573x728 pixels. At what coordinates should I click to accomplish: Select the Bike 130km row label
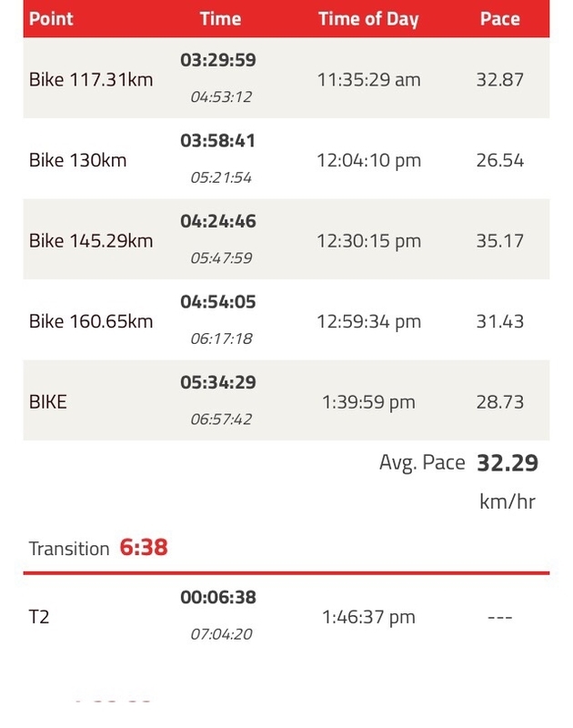(x=77, y=160)
